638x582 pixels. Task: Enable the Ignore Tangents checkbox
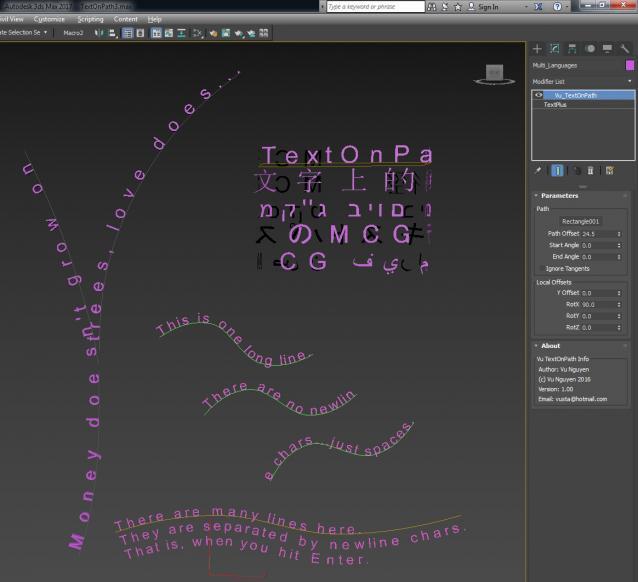point(541,269)
